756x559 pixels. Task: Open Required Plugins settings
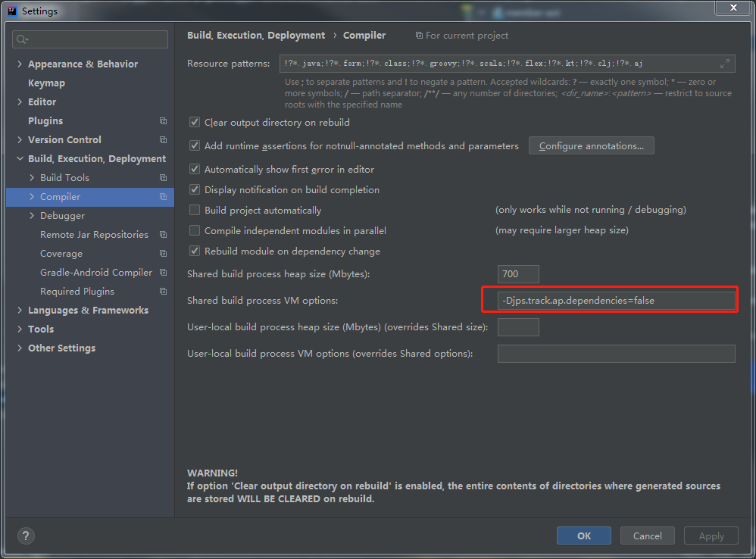coord(77,292)
